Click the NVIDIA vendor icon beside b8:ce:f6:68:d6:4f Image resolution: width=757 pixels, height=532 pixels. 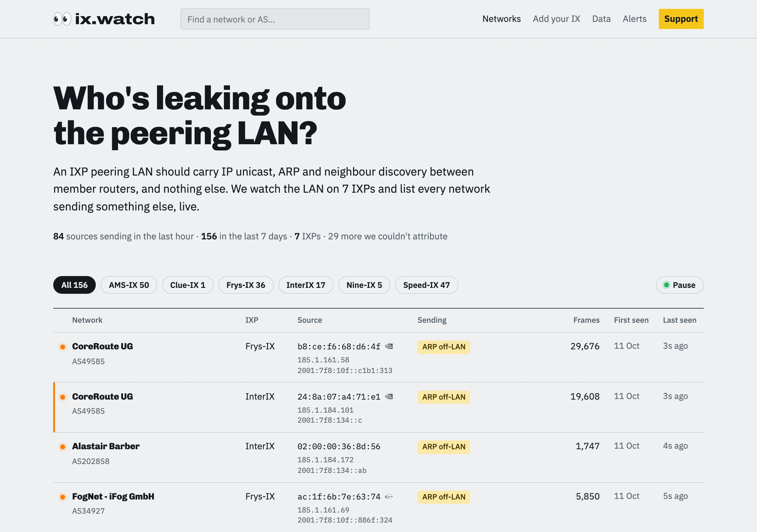coord(389,346)
